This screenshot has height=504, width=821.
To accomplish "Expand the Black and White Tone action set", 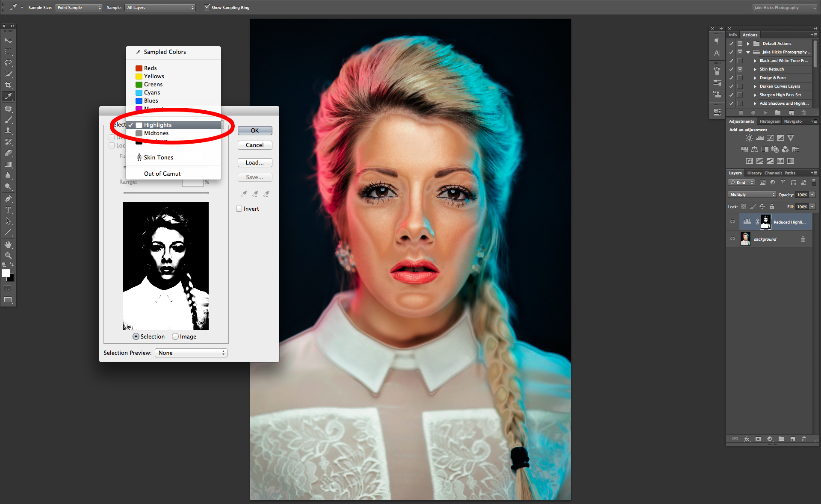I will click(753, 60).
